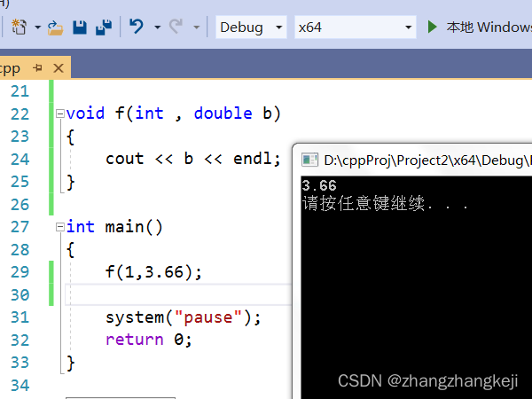The width and height of the screenshot is (532, 399).
Task: Click the empty line 30 in editor
Action: click(x=178, y=294)
